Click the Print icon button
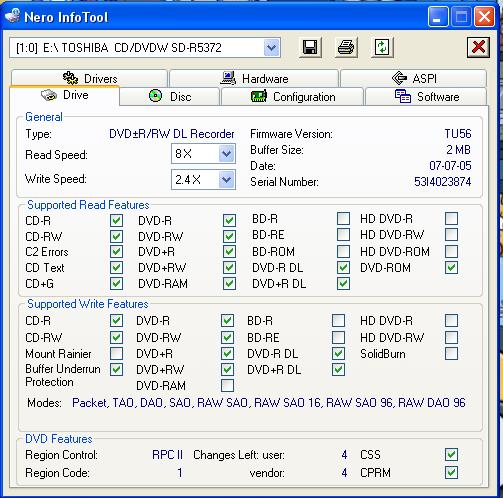Screen dimensions: 503x498 [346, 47]
